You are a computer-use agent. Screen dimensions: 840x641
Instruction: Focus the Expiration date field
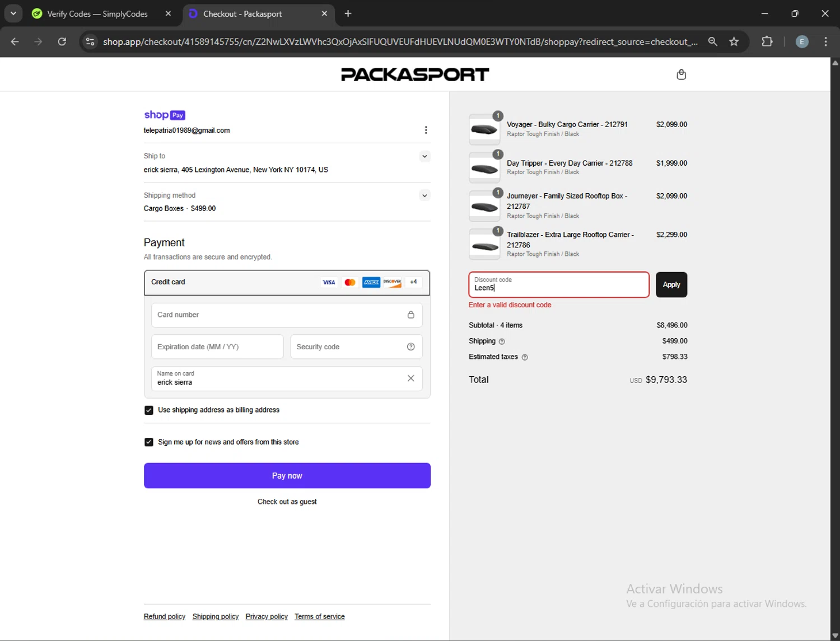point(217,347)
